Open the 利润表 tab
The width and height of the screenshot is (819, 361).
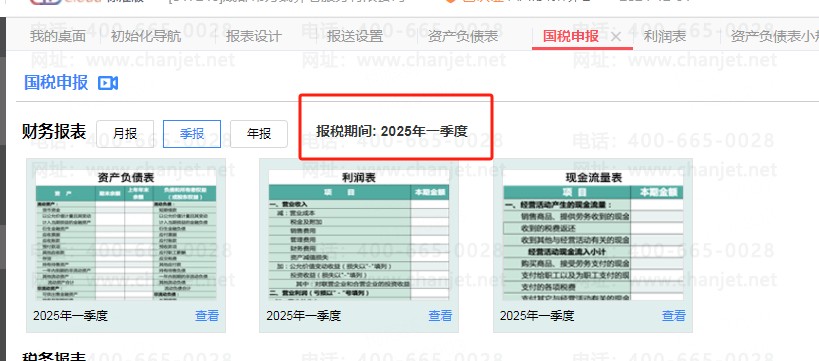(664, 36)
